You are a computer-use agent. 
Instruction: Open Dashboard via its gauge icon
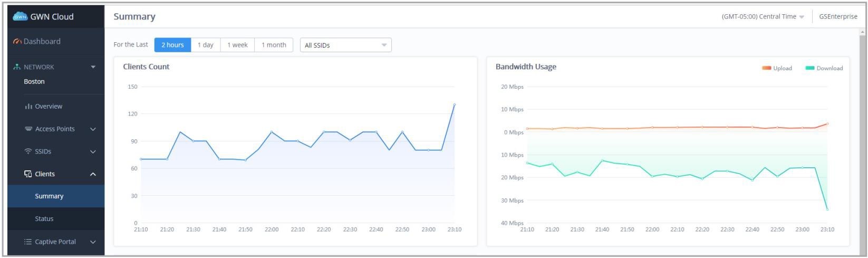click(17, 42)
